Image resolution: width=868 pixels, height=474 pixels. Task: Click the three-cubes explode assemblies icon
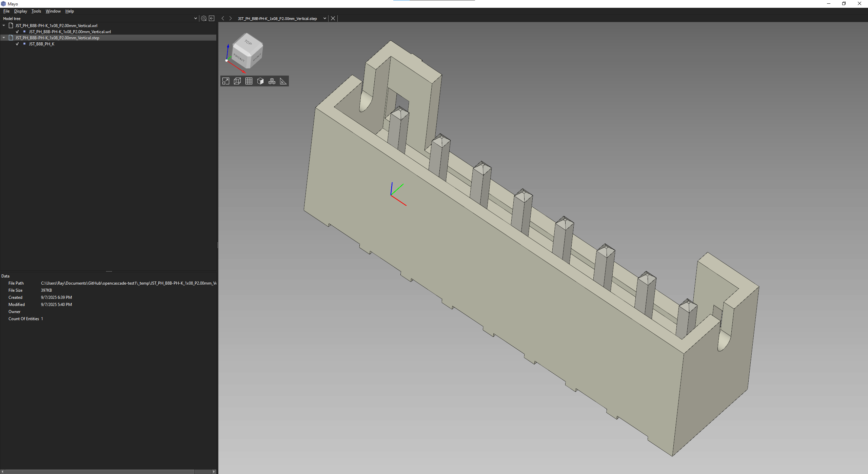tap(272, 81)
